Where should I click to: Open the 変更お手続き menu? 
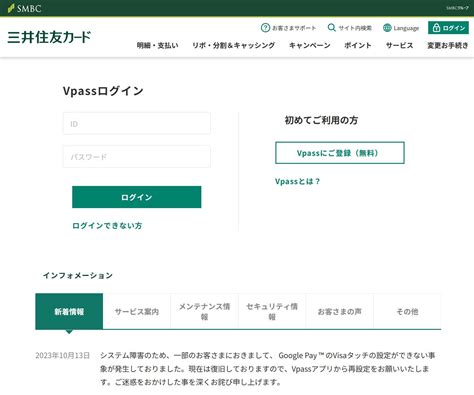pyautogui.click(x=448, y=45)
